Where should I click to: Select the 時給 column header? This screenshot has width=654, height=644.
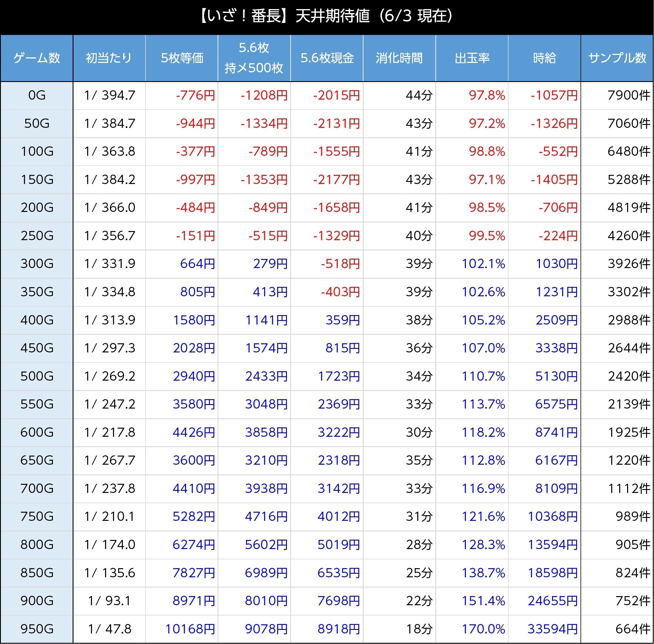(544, 58)
